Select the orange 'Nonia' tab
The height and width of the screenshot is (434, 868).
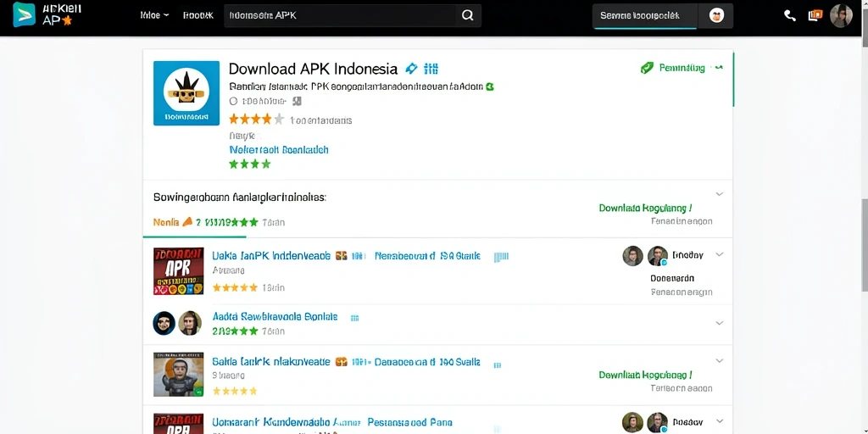[x=166, y=222]
